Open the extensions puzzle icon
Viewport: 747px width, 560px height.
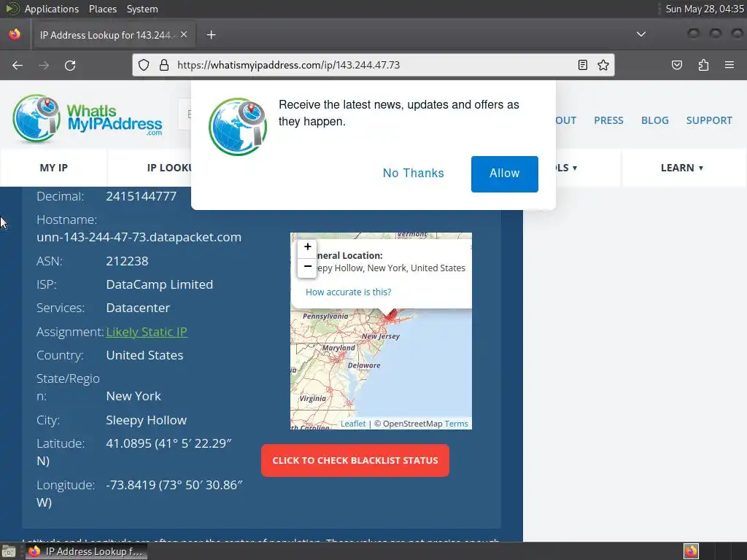(704, 65)
